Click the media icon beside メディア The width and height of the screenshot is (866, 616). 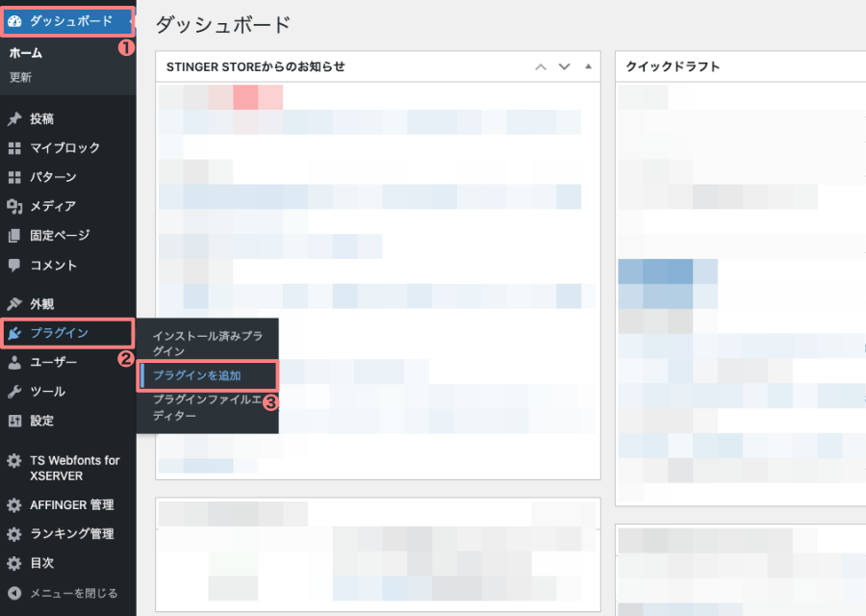click(x=14, y=207)
